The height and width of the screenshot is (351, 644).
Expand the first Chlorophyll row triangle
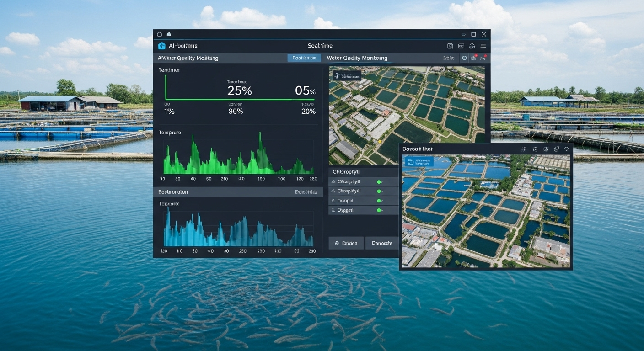[x=333, y=182]
